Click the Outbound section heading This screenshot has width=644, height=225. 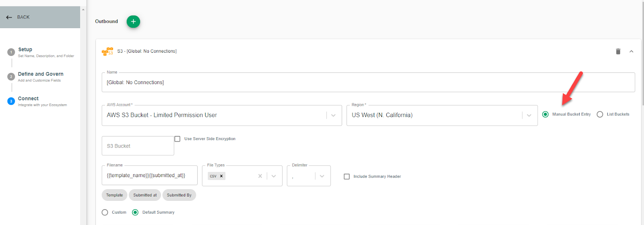(106, 21)
